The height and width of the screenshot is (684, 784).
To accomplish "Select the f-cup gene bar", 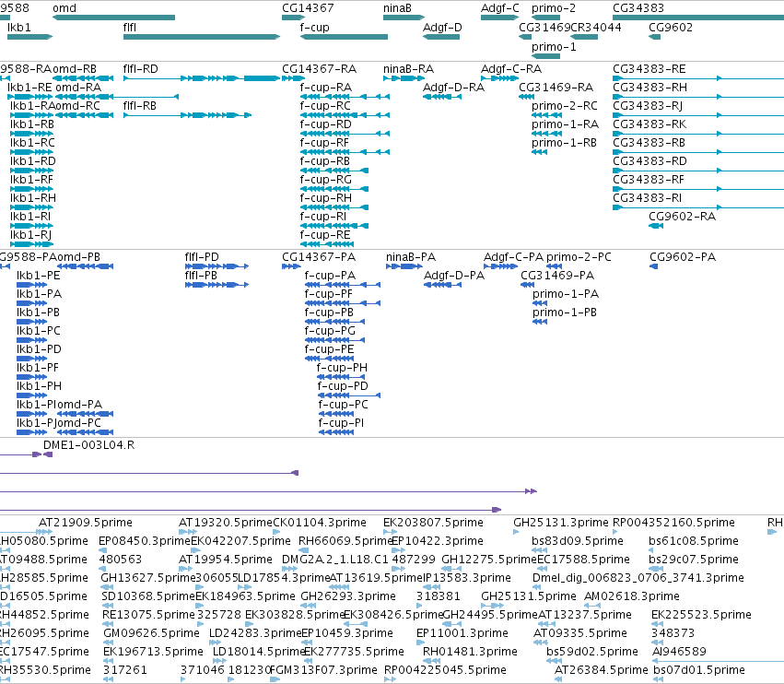I will pos(344,37).
